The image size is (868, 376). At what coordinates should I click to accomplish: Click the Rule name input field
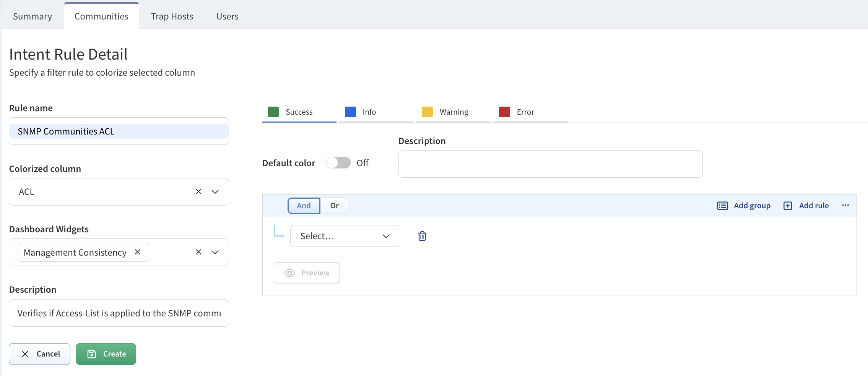tap(119, 131)
